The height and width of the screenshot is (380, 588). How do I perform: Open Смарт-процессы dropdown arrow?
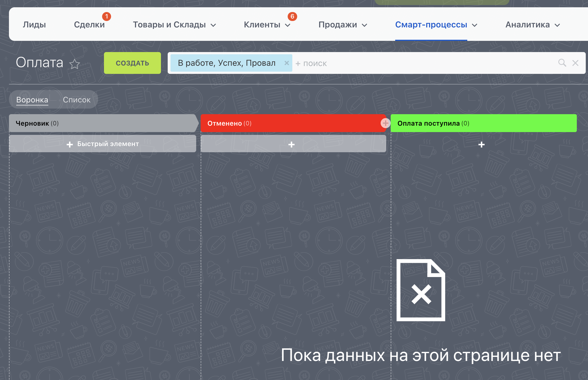tap(475, 25)
